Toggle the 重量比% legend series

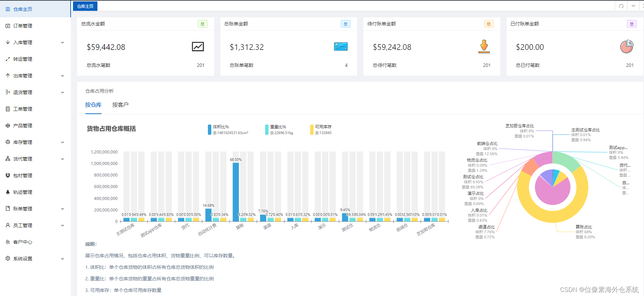click(x=279, y=130)
